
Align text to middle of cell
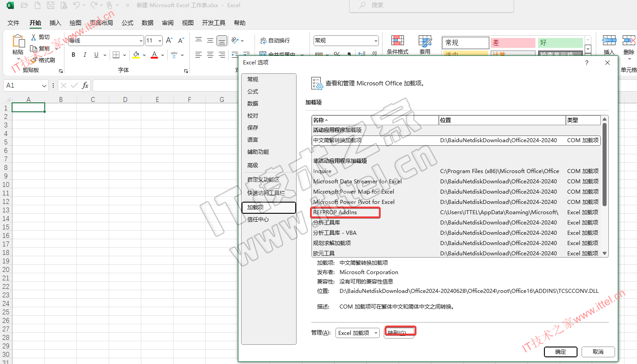click(210, 41)
